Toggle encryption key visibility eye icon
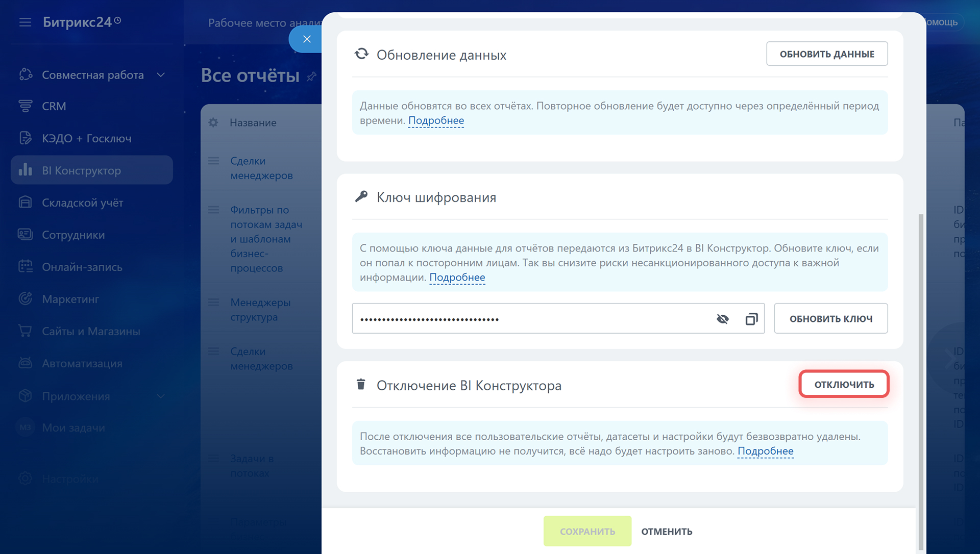The image size is (980, 554). 722,319
